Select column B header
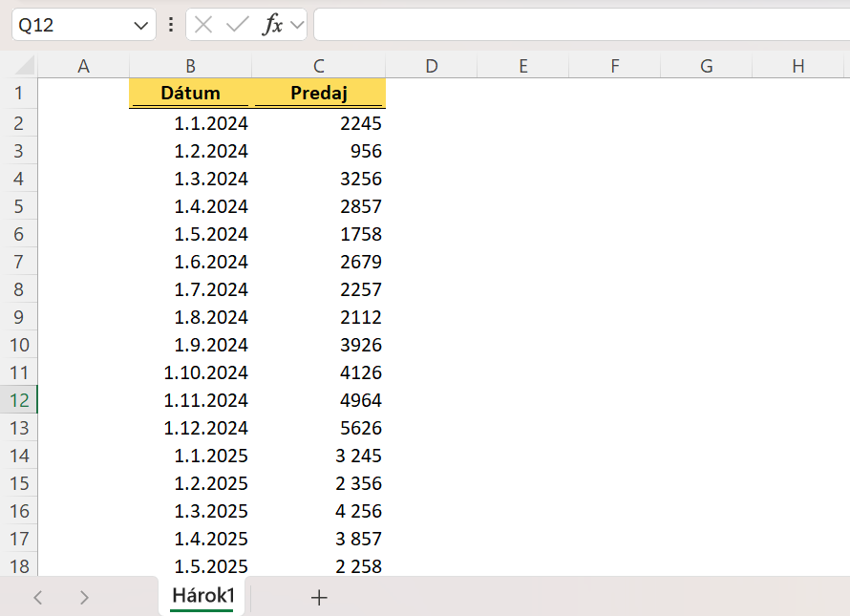Image resolution: width=850 pixels, height=616 pixels. point(190,65)
